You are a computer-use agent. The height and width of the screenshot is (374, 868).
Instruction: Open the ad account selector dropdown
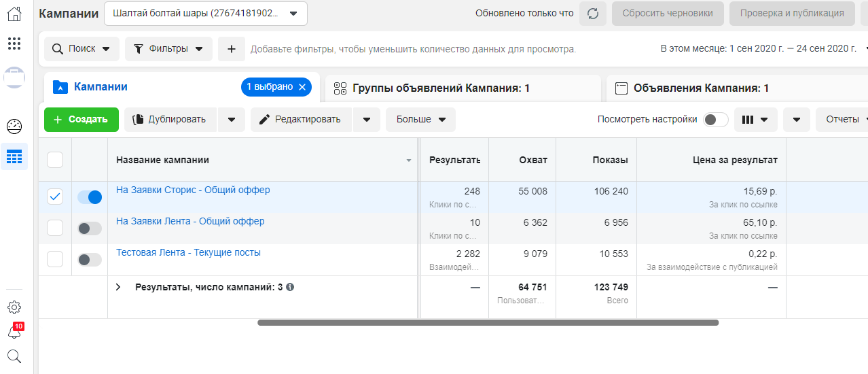tap(205, 14)
